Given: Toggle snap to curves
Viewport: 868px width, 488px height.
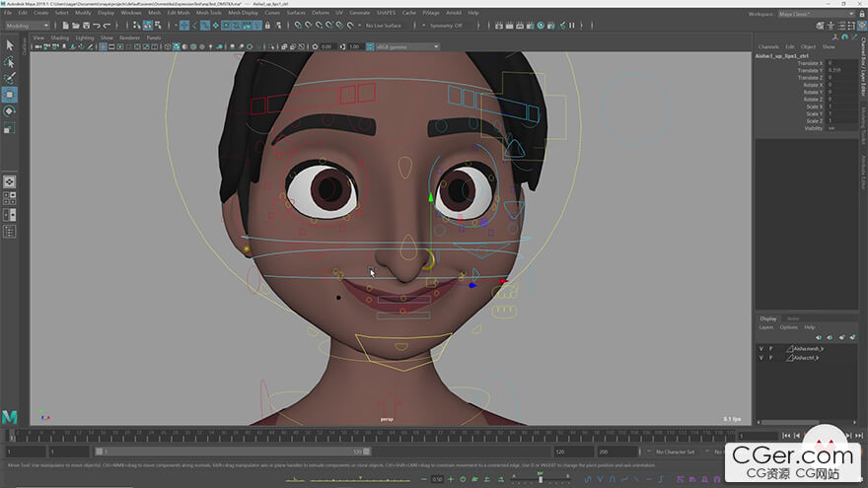Looking at the screenshot, I should point(309,26).
